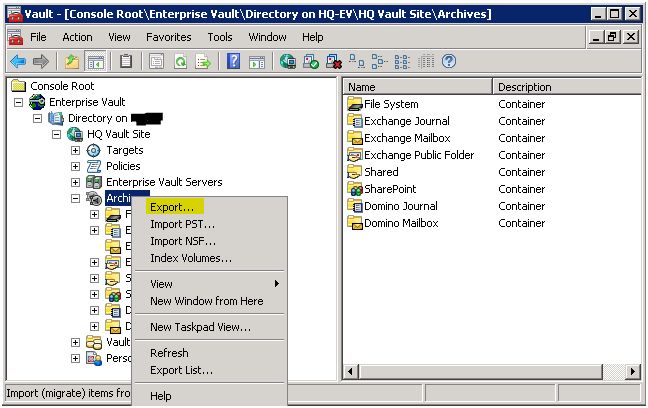The height and width of the screenshot is (408, 648).
Task: Choose Import NSF... from context menu
Action: coord(210,241)
